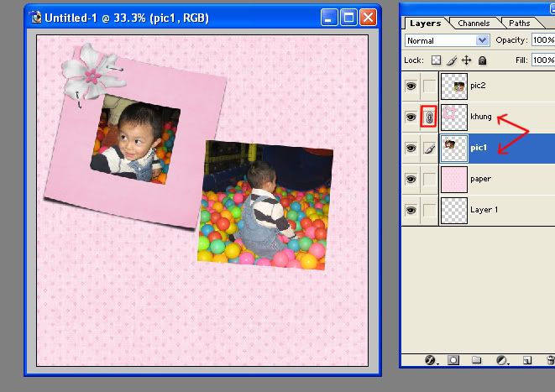This screenshot has height=392, width=555.
Task: Switch to the Paths tab
Action: tap(519, 24)
